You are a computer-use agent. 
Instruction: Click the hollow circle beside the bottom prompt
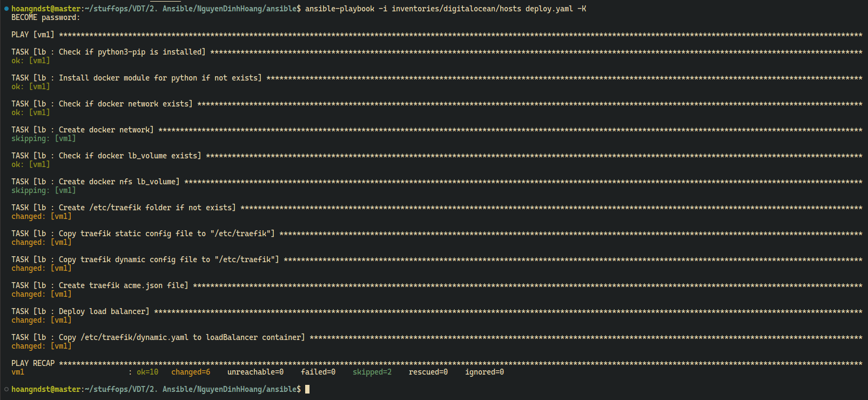pos(6,389)
